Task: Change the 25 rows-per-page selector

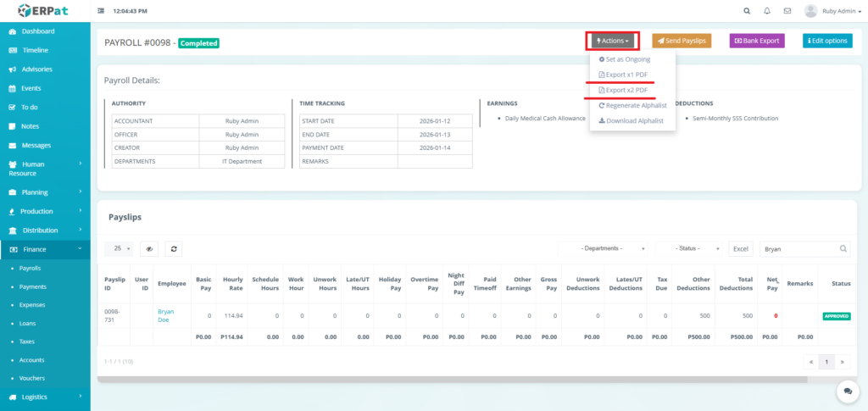Action: [x=119, y=249]
